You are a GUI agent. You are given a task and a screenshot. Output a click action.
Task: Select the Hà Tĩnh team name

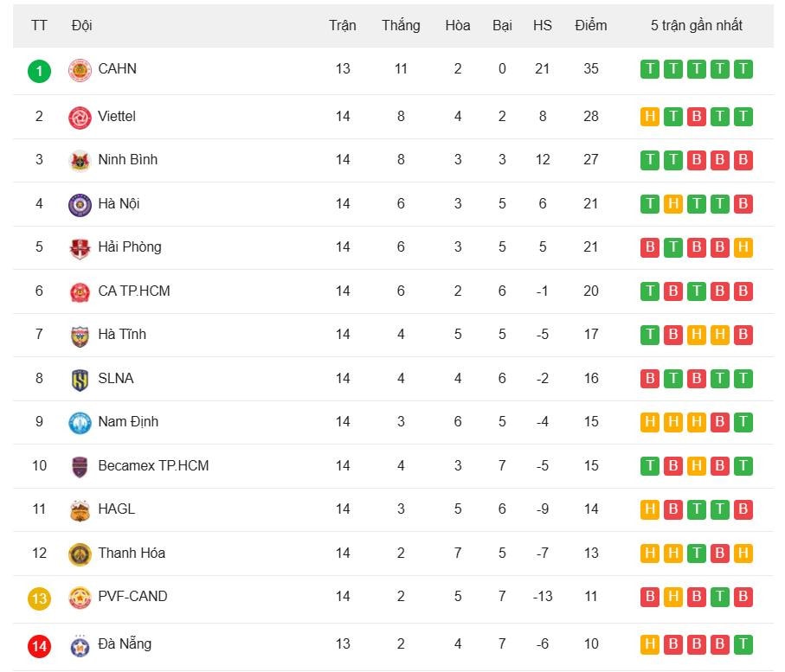pos(122,334)
